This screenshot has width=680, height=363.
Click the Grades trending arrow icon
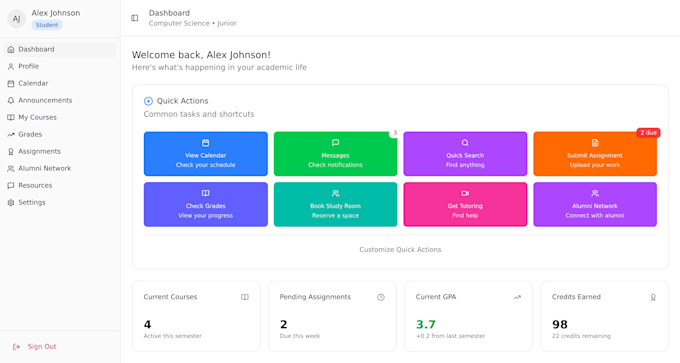tap(11, 134)
